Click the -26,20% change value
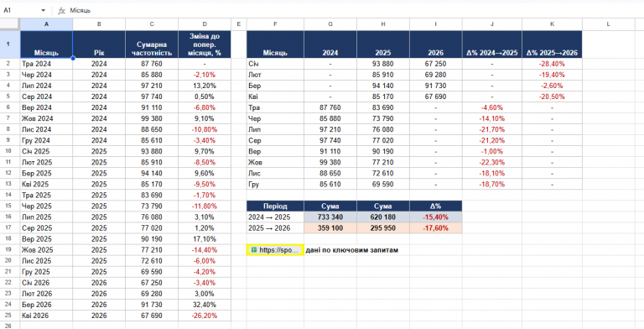Viewport: 644px width, 329px height. pos(205,316)
